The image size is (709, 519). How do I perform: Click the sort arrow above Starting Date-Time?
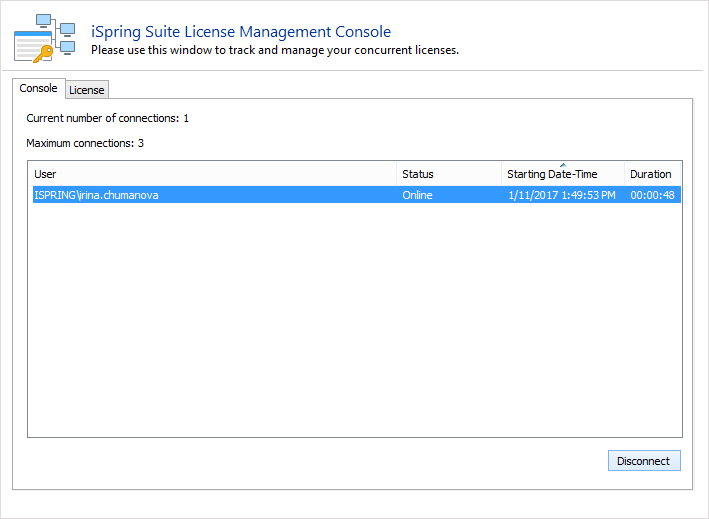tap(562, 165)
